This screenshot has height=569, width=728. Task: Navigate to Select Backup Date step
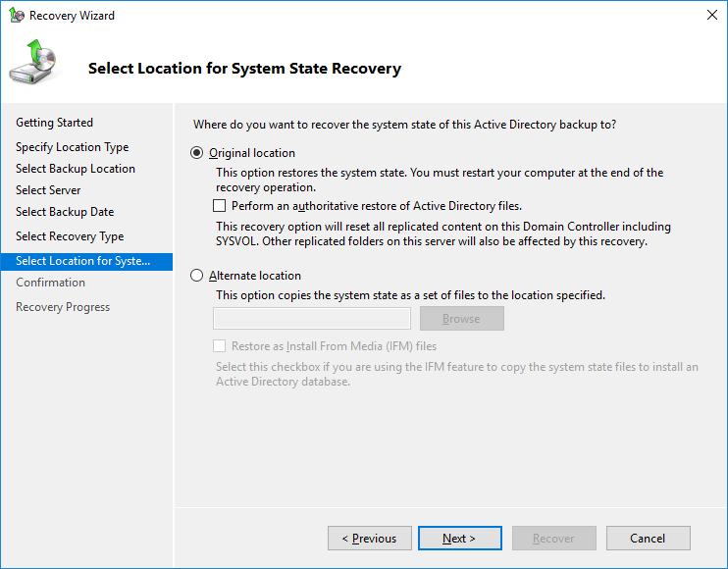click(x=65, y=212)
